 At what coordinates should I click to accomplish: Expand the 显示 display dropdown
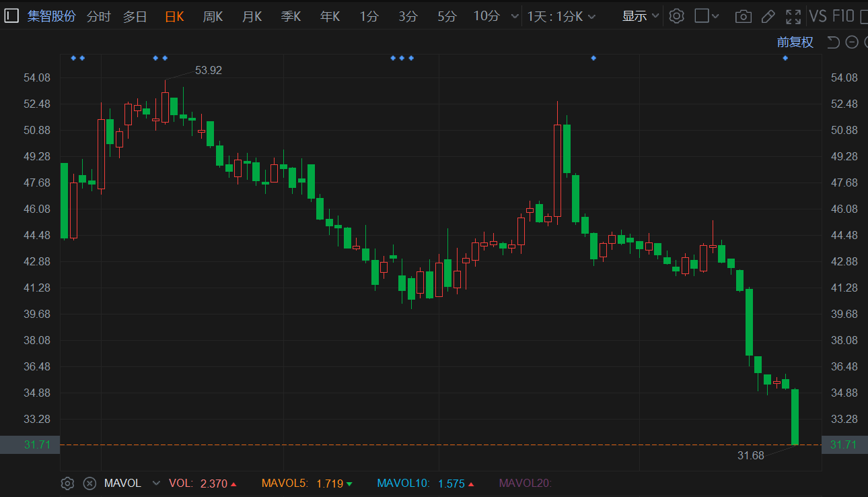tap(640, 16)
